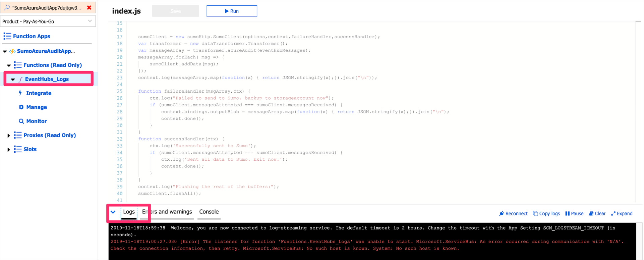Switch to the Console tab
644x260 pixels.
click(209, 212)
